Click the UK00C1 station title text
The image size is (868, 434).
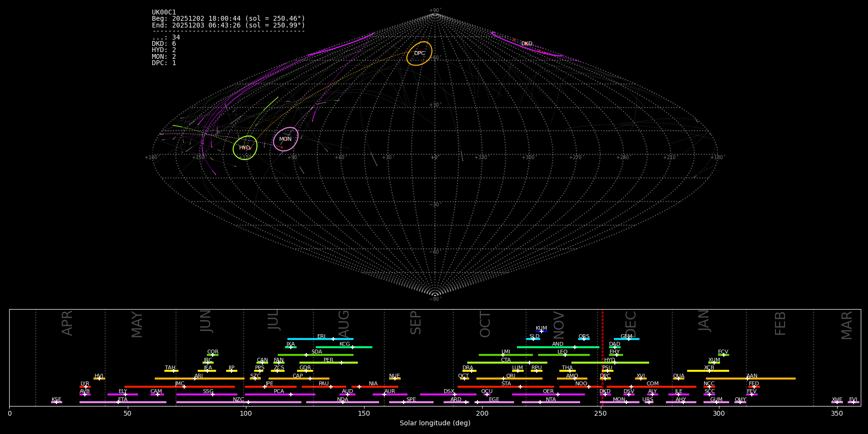pos(164,13)
